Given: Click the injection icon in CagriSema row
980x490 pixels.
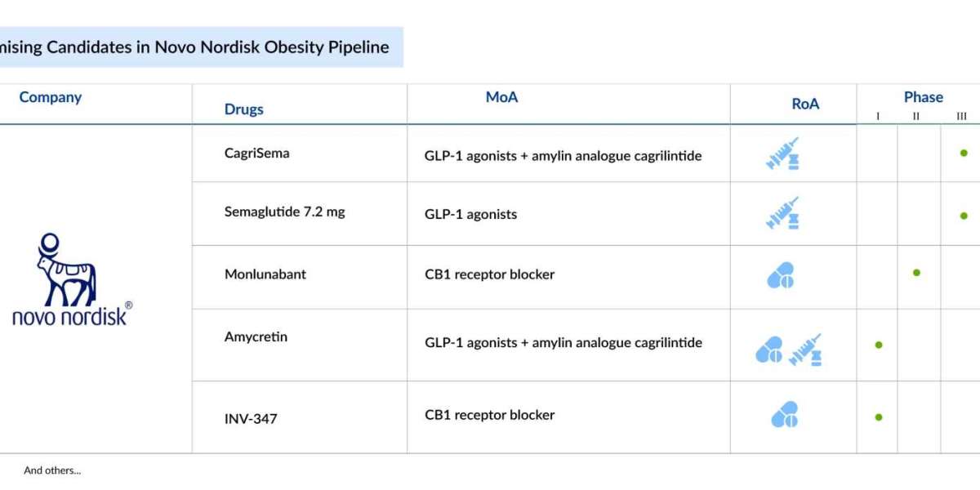Looking at the screenshot, I should (x=783, y=154).
